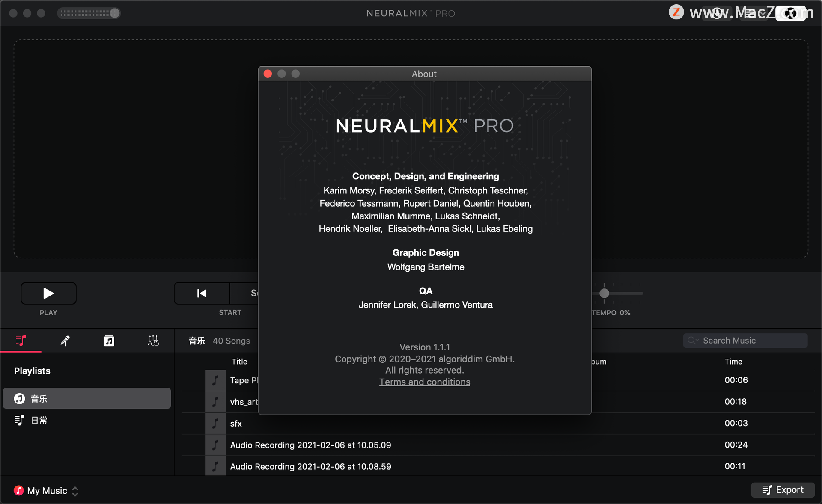Click the Version 1.1.1 text
Screen dimensions: 822x504
(424, 347)
